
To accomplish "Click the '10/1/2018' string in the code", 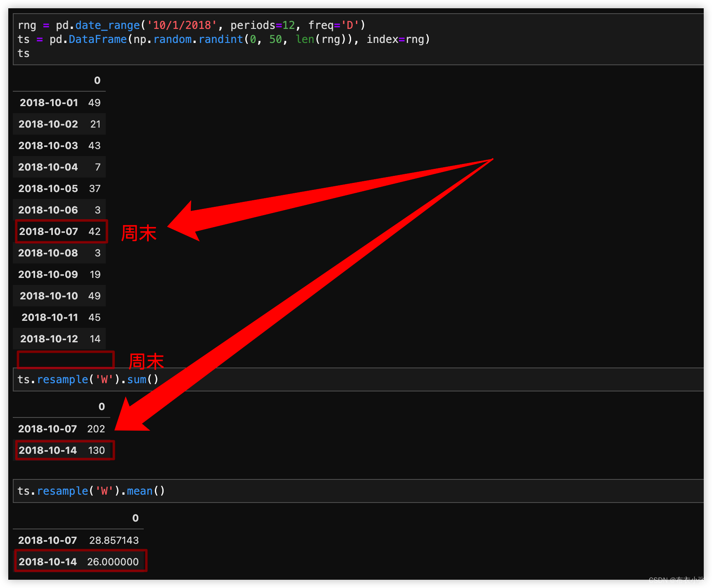I will (x=182, y=25).
